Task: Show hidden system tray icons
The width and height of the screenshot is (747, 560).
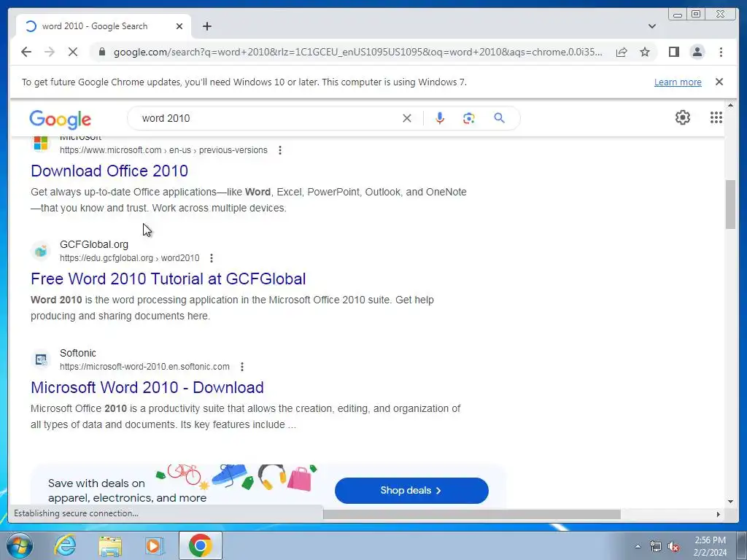Action: [638, 546]
